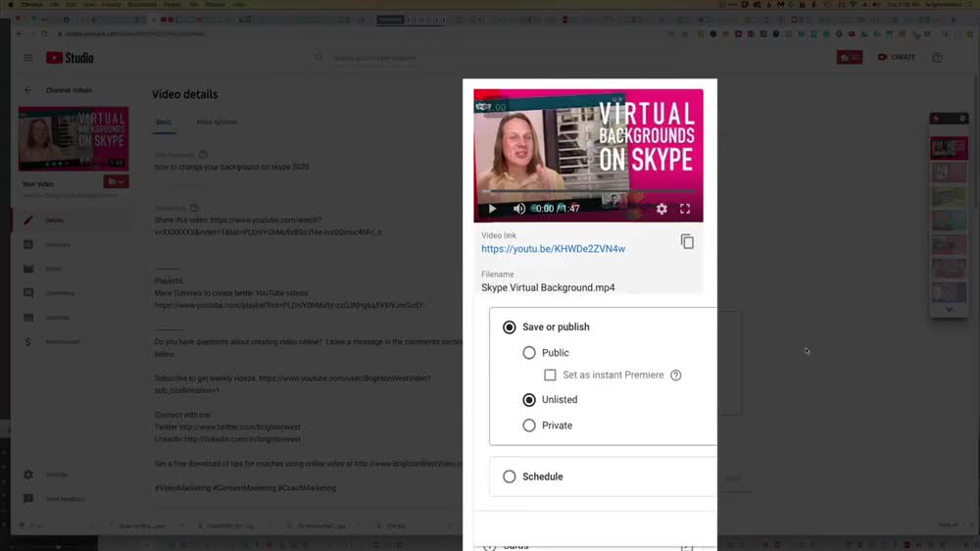Open preview player settings gear
The image size is (980, 551).
pos(661,209)
